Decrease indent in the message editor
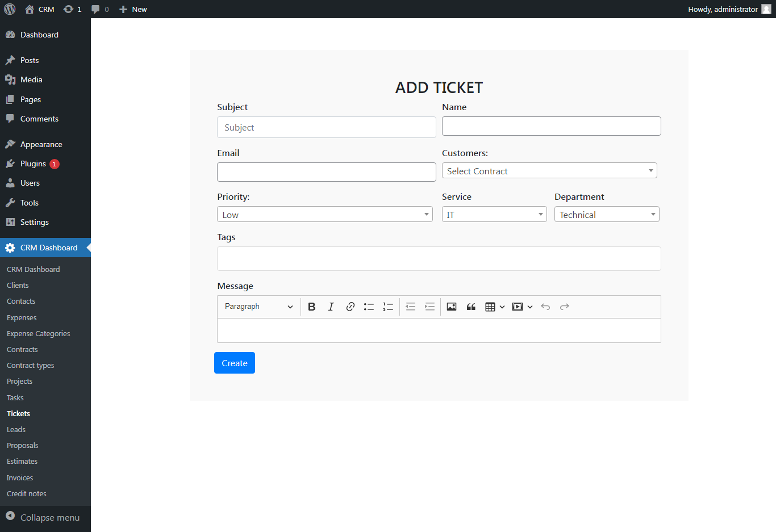 [410, 306]
